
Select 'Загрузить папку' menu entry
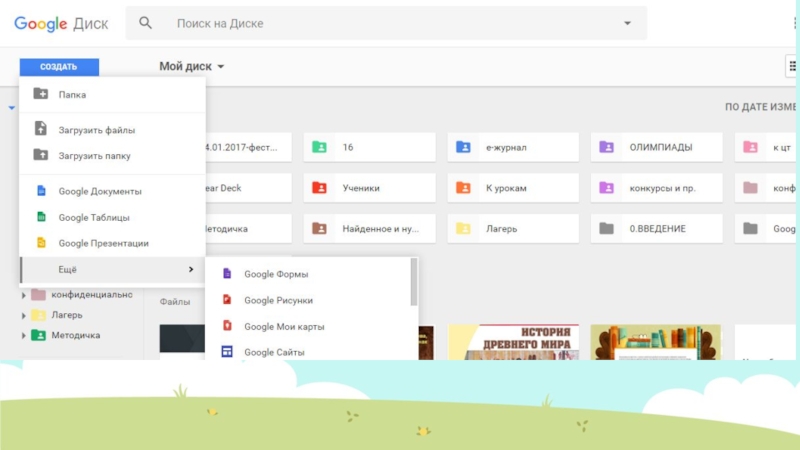point(113,156)
